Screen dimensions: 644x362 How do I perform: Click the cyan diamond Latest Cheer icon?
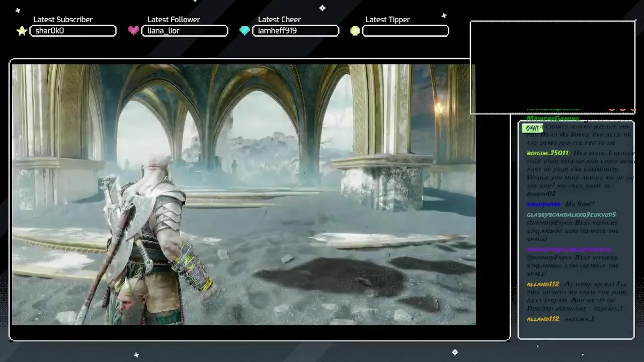click(245, 31)
